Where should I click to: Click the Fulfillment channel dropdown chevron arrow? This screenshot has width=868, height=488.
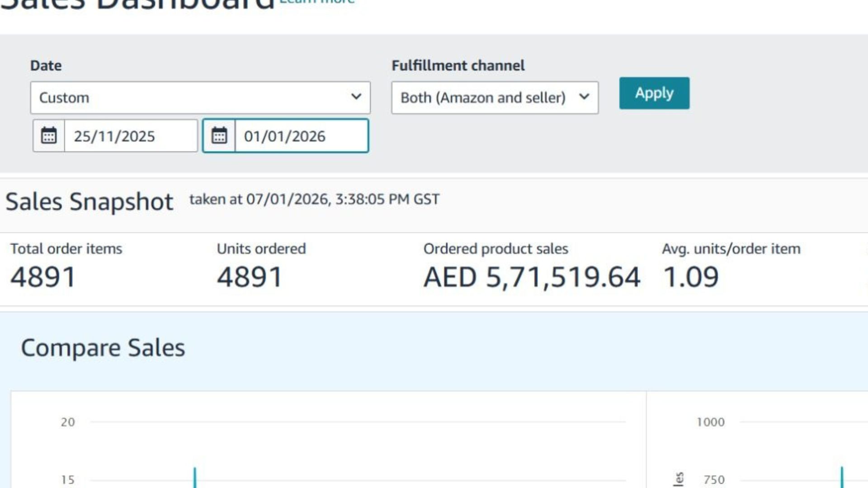584,97
